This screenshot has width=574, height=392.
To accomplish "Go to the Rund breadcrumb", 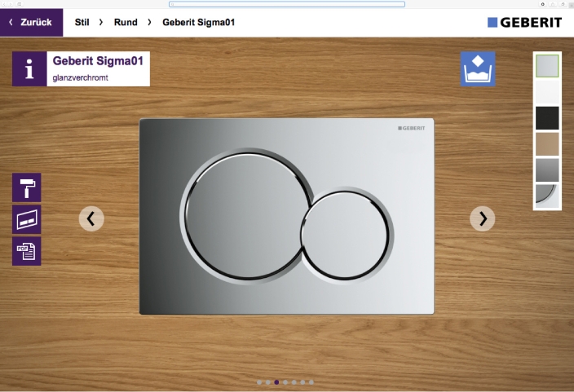I will pos(126,22).
